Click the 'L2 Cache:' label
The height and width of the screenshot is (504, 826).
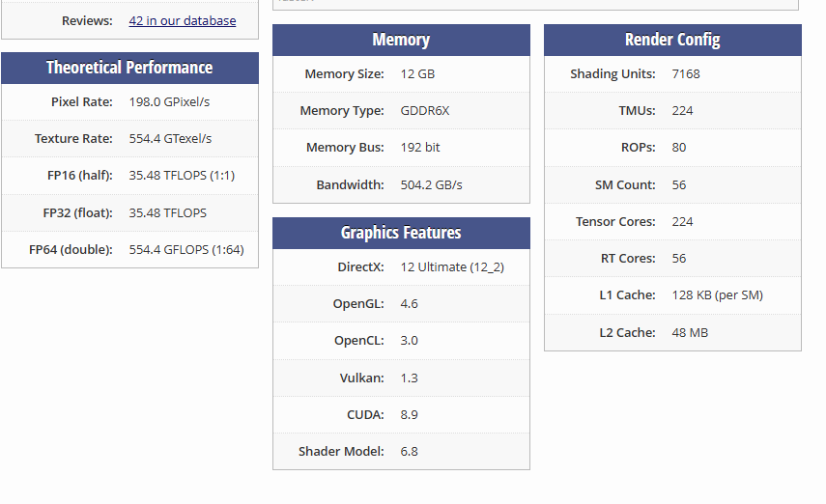(x=627, y=333)
